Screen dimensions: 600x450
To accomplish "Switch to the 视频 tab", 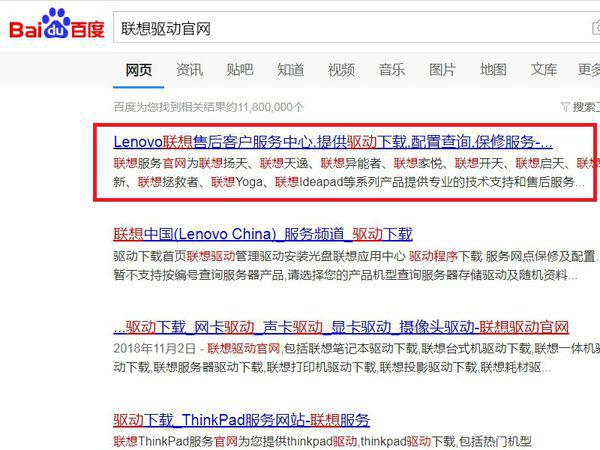I will click(341, 70).
